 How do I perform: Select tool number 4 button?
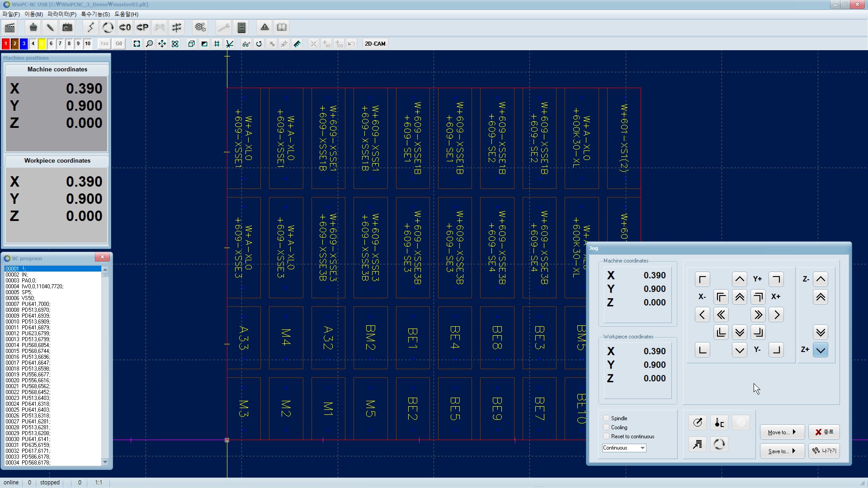33,44
